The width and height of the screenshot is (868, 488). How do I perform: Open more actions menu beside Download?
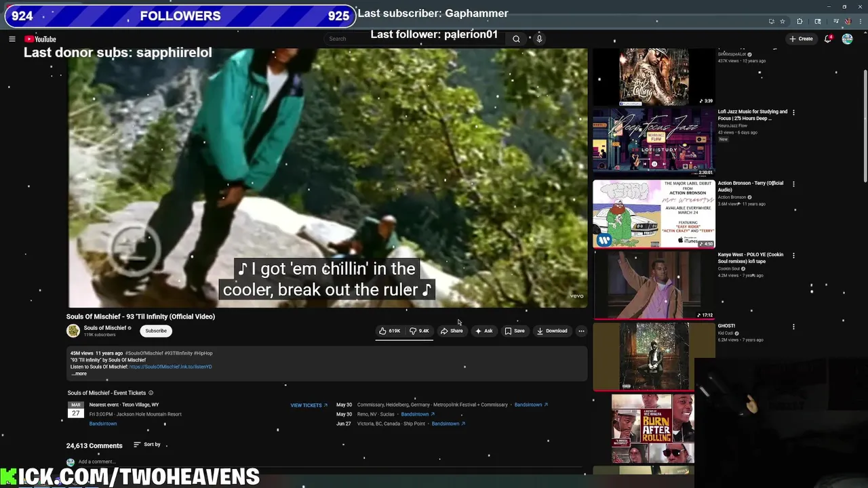pyautogui.click(x=581, y=331)
